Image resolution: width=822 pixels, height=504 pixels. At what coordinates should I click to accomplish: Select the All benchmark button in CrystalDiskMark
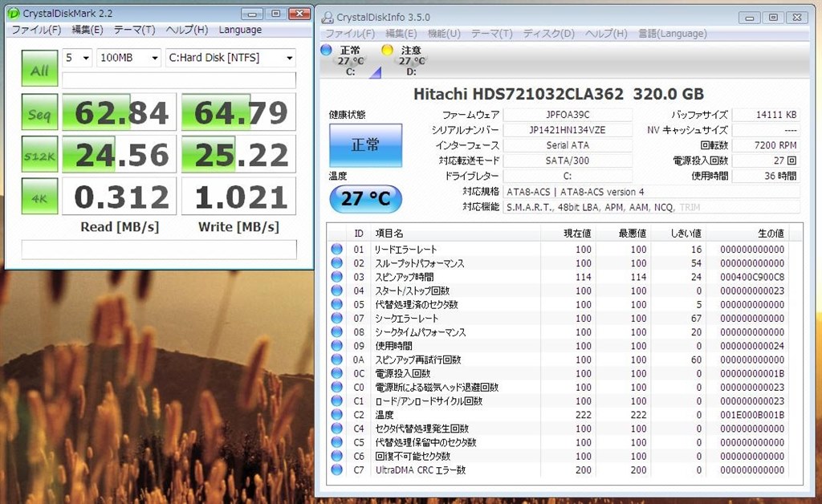pyautogui.click(x=38, y=70)
